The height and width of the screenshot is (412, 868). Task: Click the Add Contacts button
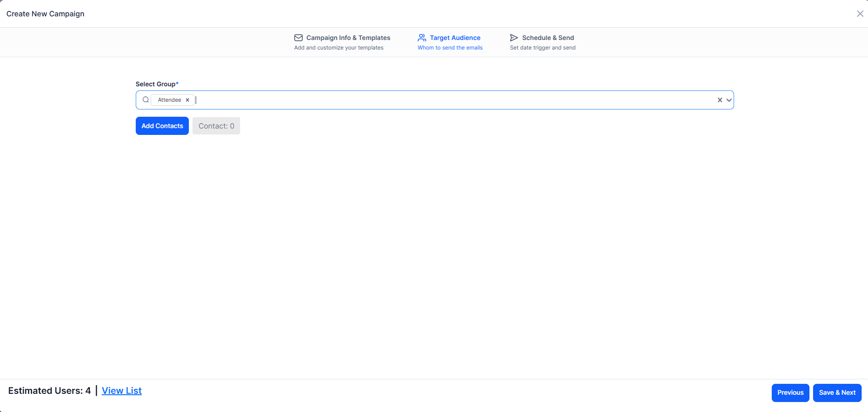point(162,126)
